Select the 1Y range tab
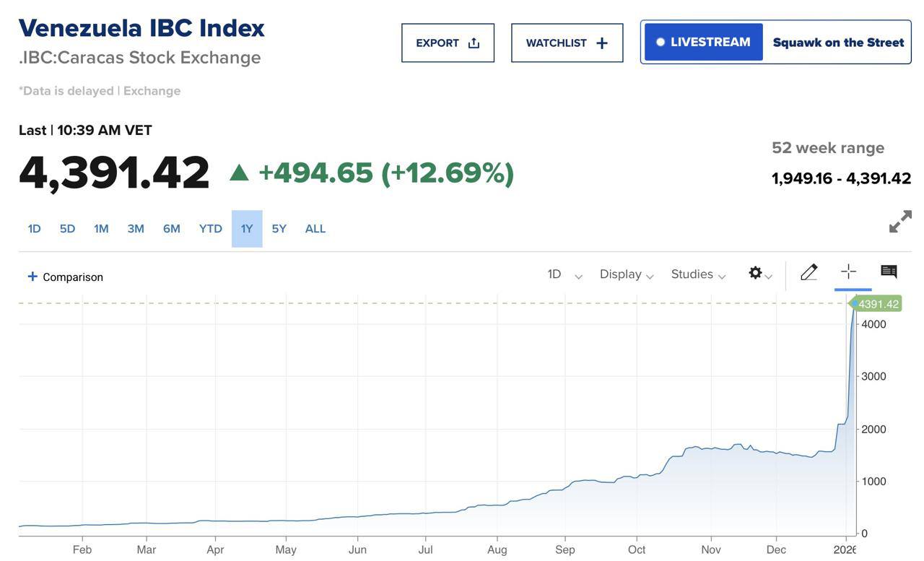The width and height of the screenshot is (924, 561). pos(247,229)
